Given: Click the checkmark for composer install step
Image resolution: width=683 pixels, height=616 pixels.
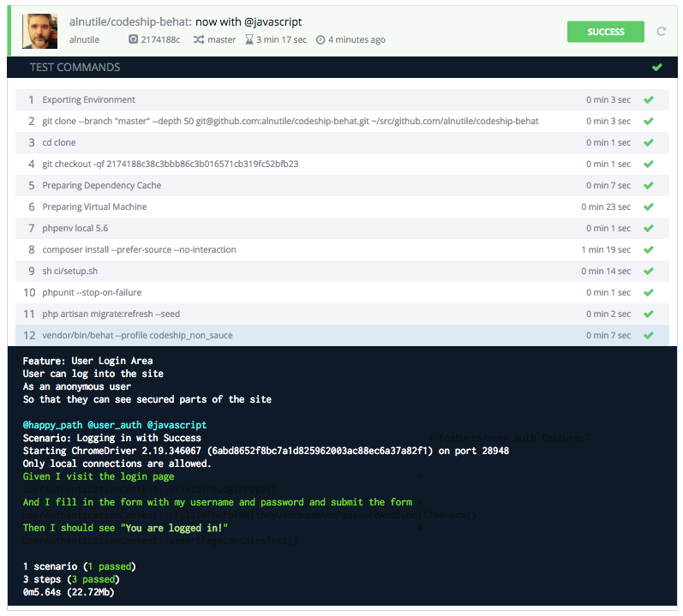Looking at the screenshot, I should click(x=649, y=249).
